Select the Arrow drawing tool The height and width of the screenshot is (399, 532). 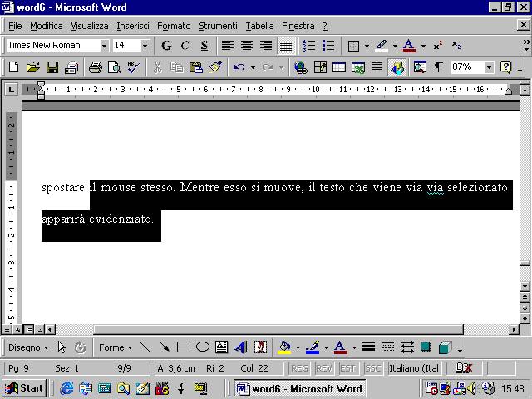(x=165, y=347)
